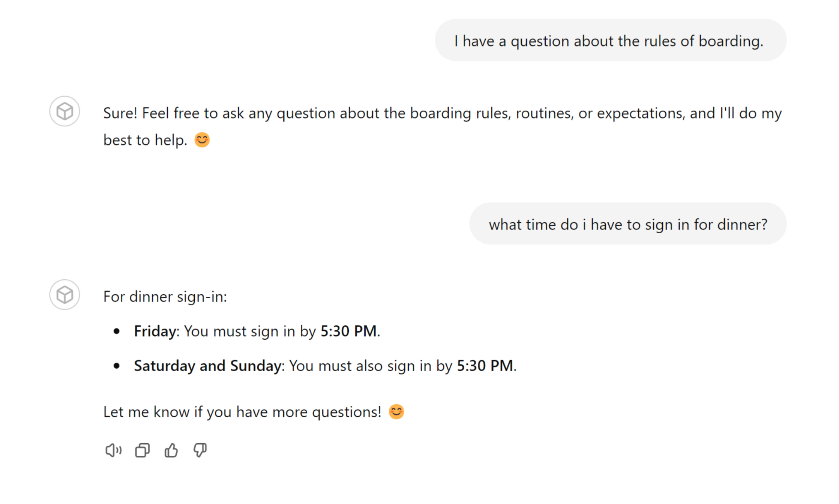
Task: Click the '5:30 PM' time in Friday line
Action: click(348, 331)
